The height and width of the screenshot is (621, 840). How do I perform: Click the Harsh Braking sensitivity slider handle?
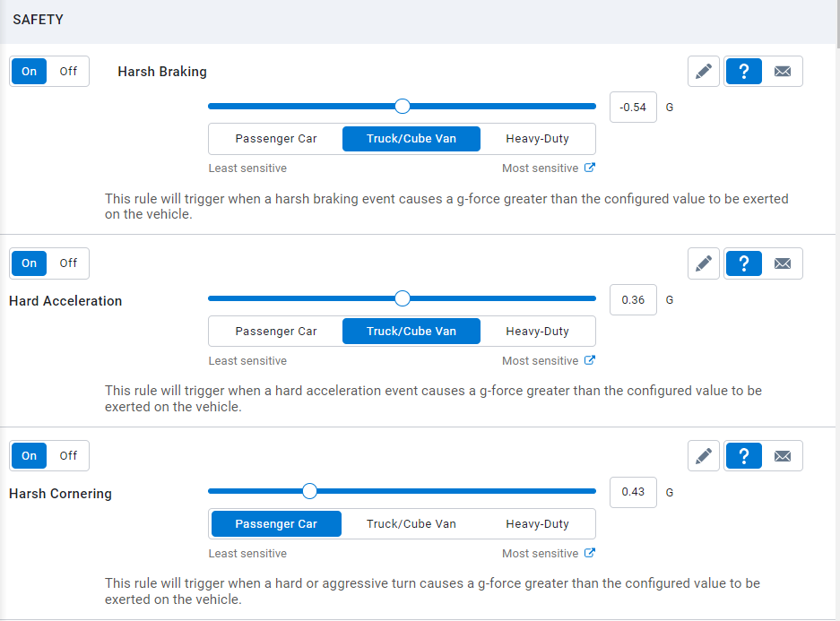pyautogui.click(x=402, y=106)
